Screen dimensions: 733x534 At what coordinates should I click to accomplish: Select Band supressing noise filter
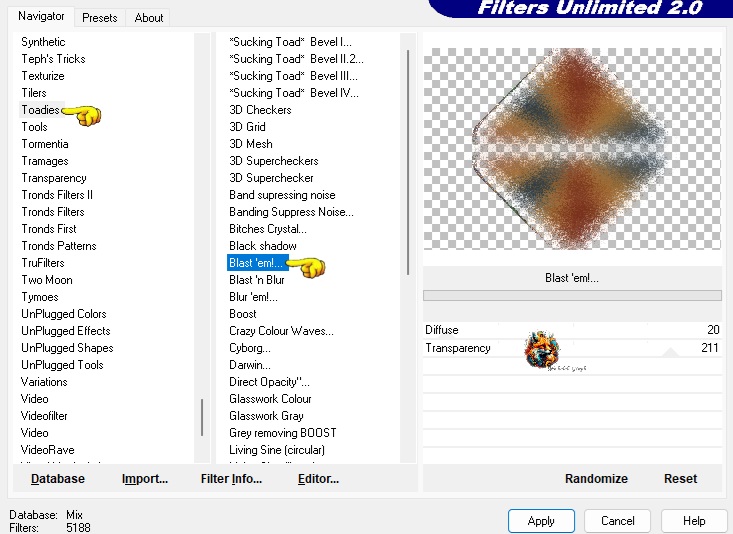282,195
